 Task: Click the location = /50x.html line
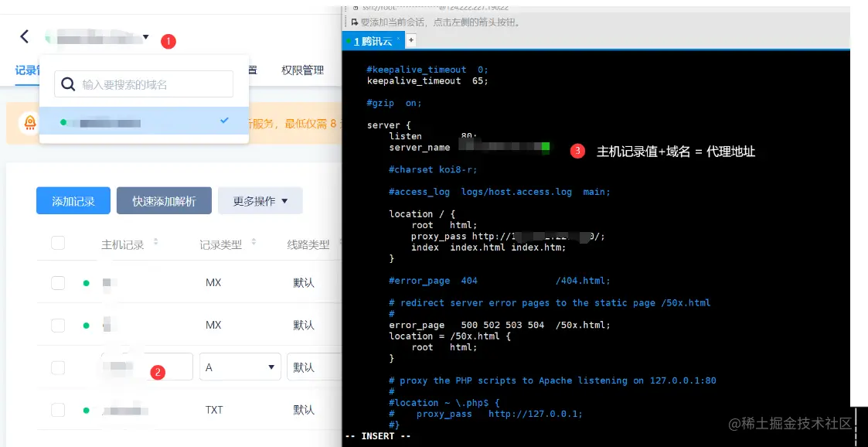pyautogui.click(x=450, y=336)
